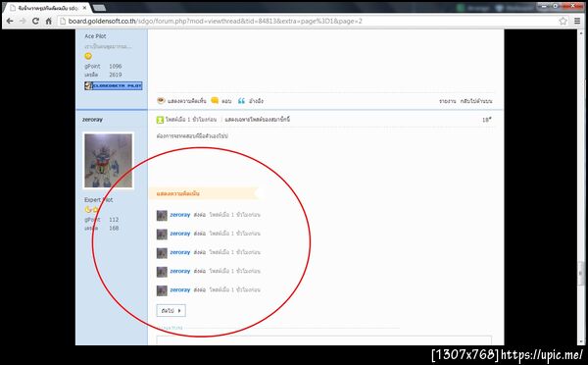Click the page icon left of the URL
Screen dimensions: 588x365
[63, 21]
